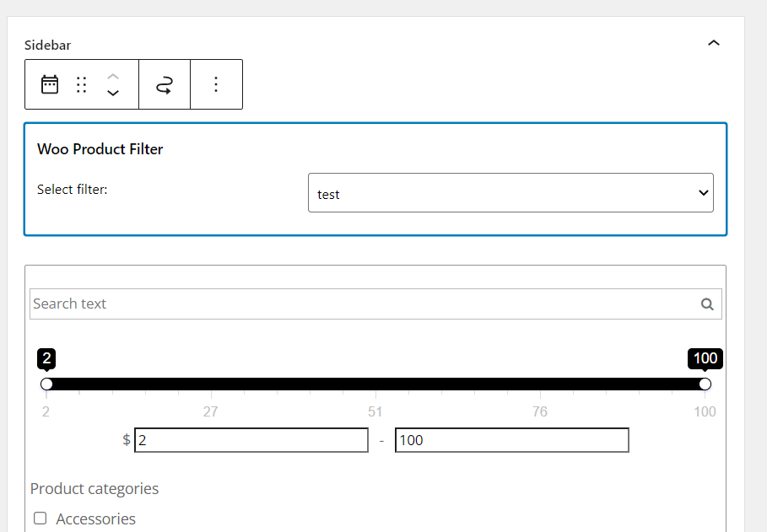Screen dimensions: 767x532
Task: Click the left price slider handle
Action: [x=46, y=384]
